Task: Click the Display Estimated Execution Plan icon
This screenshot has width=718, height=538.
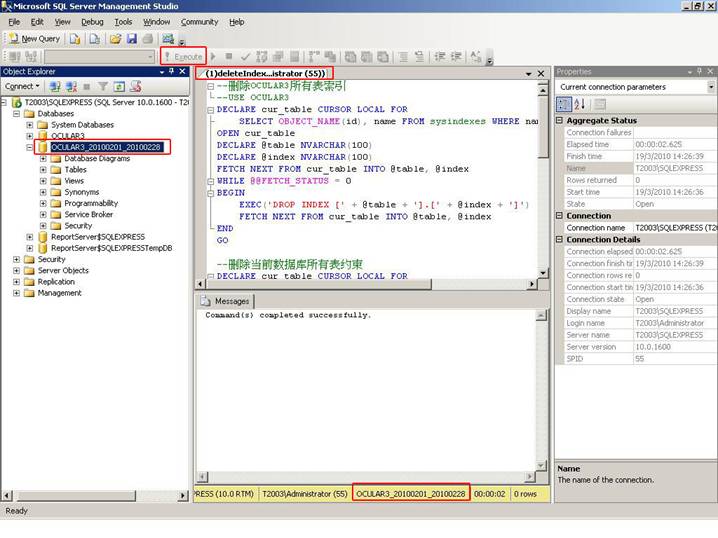Action: (261, 56)
